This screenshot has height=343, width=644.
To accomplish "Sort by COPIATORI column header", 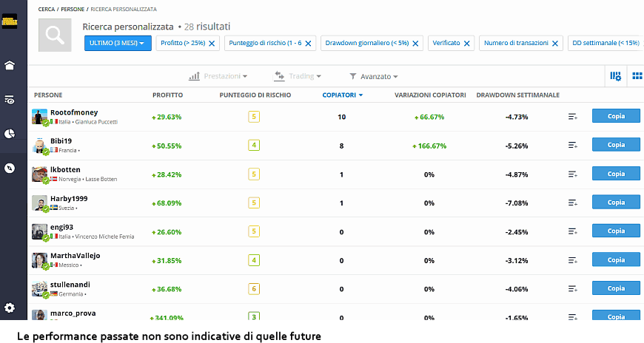I will [342, 95].
